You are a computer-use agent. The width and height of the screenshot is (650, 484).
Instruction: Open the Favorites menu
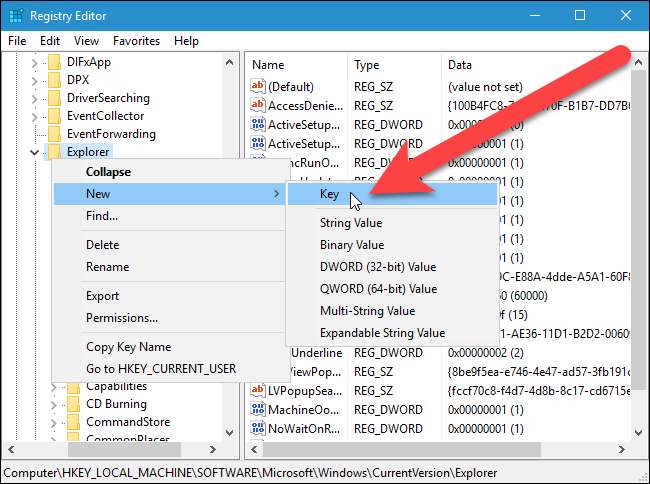137,41
